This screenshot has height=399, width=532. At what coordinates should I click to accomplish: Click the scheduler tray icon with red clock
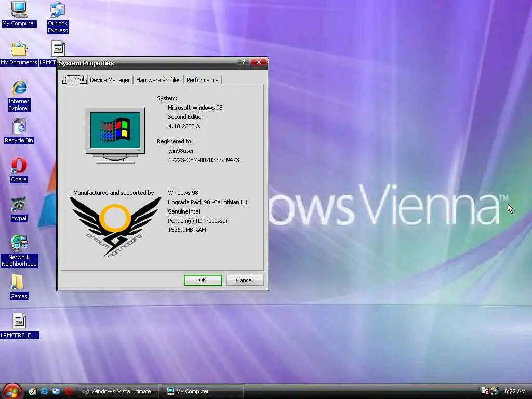[485, 391]
